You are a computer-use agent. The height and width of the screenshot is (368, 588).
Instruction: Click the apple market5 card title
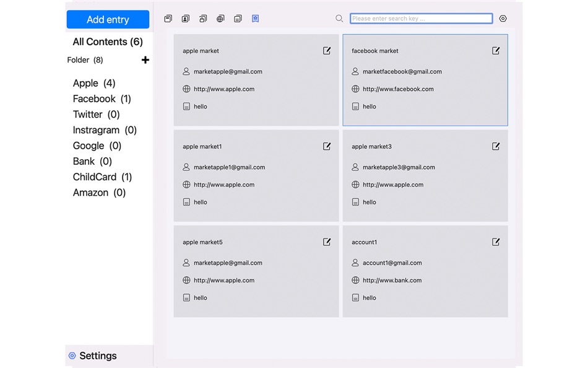[202, 242]
